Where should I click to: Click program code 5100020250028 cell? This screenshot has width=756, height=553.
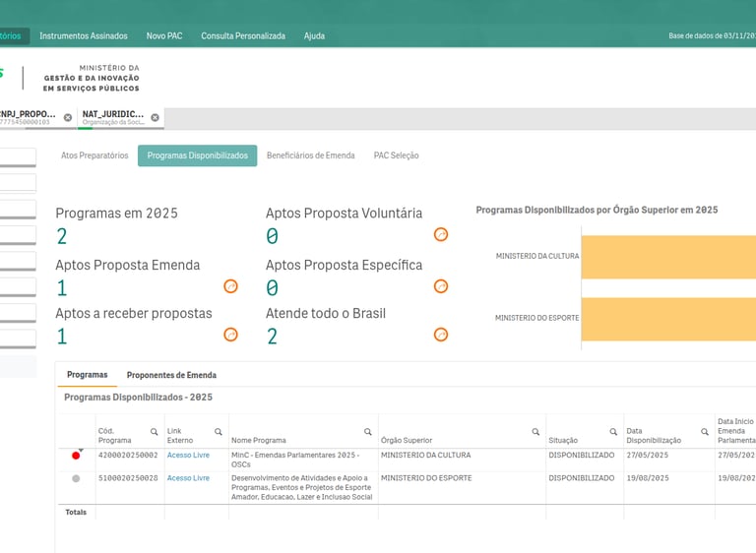click(x=128, y=478)
